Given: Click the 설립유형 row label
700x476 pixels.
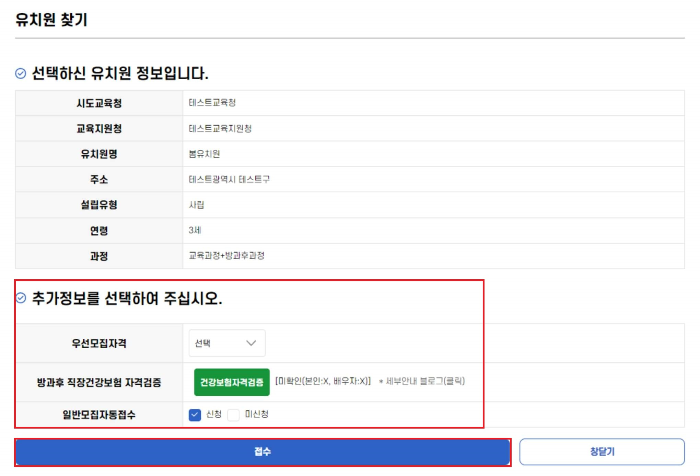Looking at the screenshot, I should 99,205.
